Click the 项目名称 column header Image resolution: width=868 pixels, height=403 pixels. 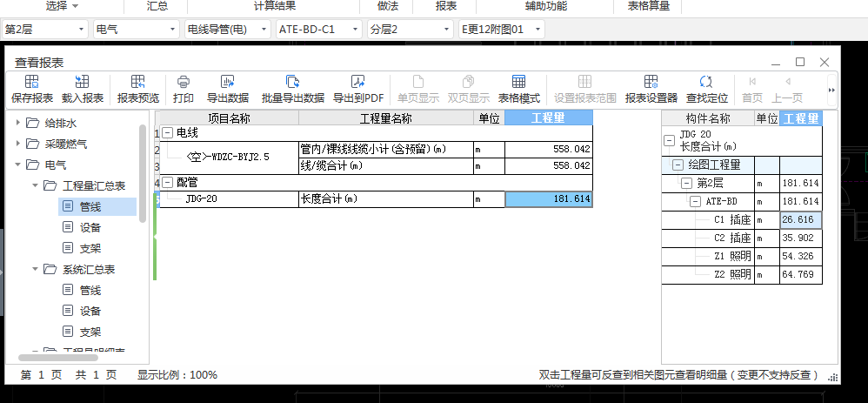(x=230, y=118)
